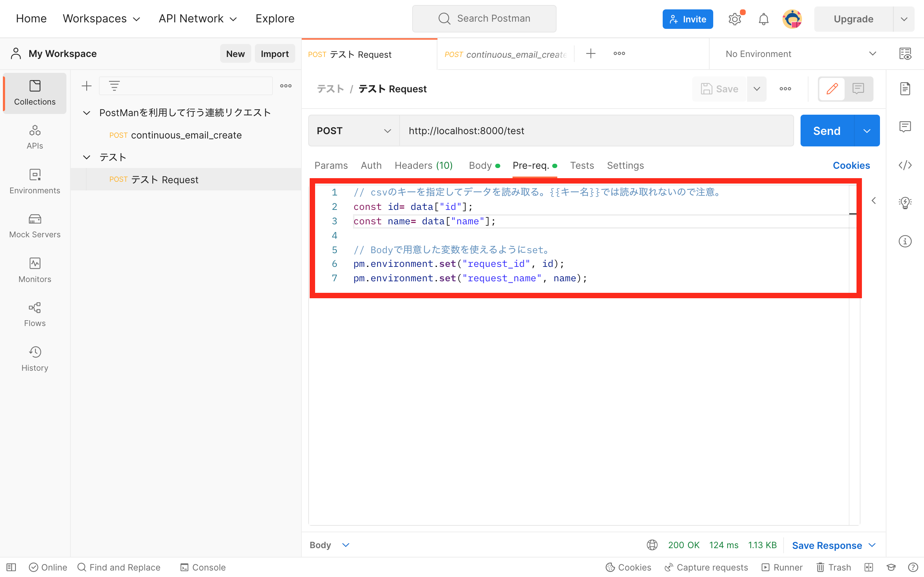Open the Collections panel in sidebar
924x577 pixels.
tap(35, 93)
